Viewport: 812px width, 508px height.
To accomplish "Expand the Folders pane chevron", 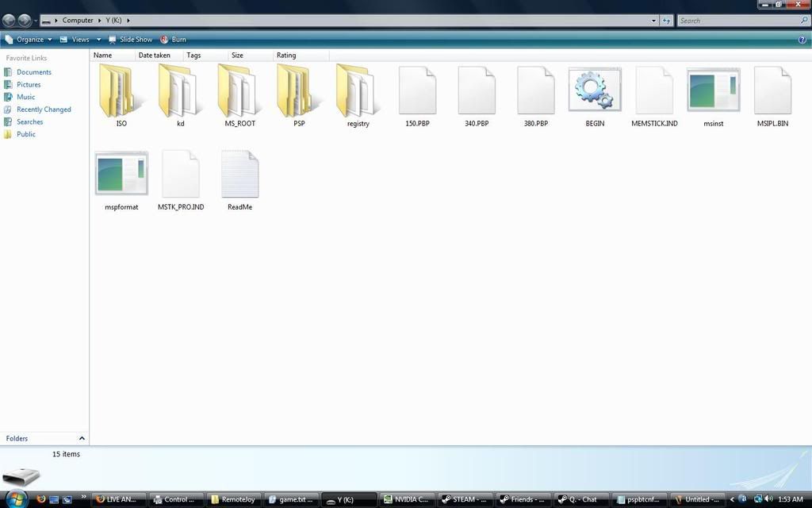I will point(82,438).
